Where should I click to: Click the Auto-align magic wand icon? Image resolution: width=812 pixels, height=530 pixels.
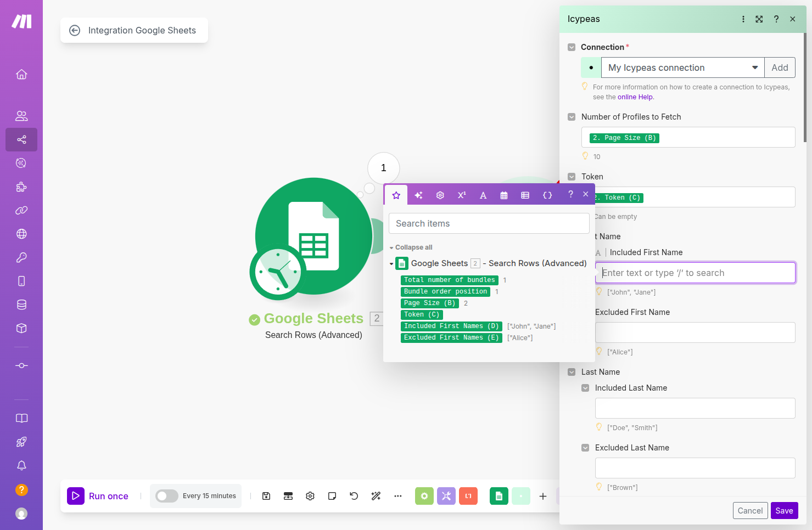tap(376, 496)
